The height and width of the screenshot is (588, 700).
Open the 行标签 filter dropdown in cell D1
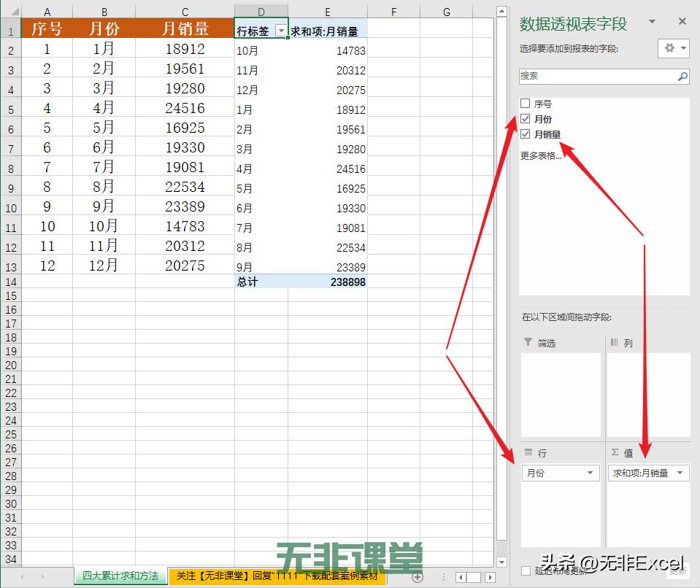282,29
